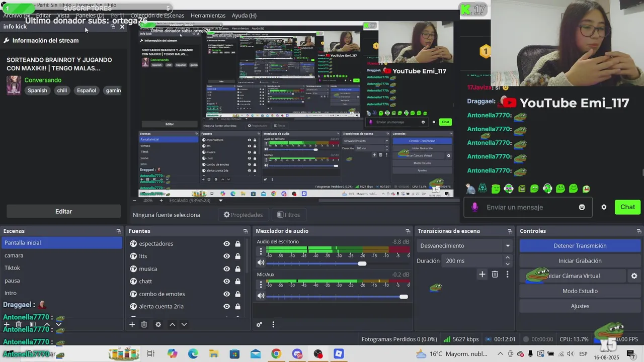Remove selected source with trash icon

click(x=144, y=325)
